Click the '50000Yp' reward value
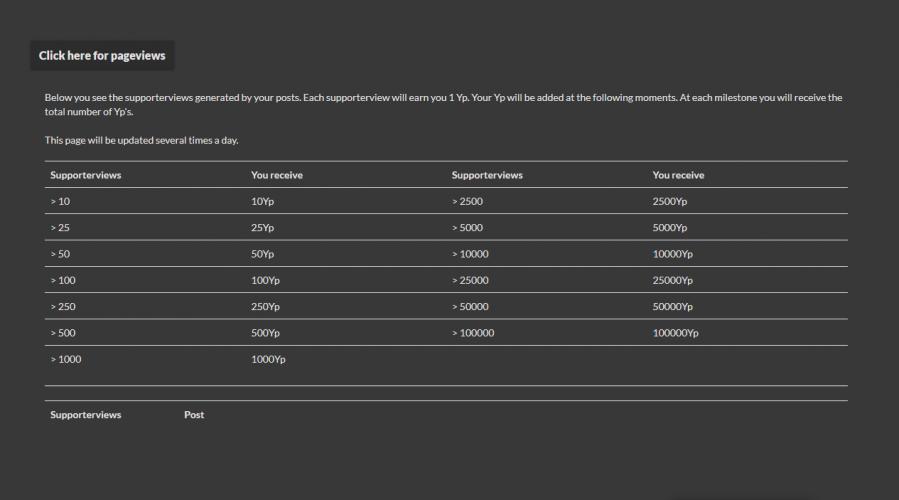 tap(672, 307)
